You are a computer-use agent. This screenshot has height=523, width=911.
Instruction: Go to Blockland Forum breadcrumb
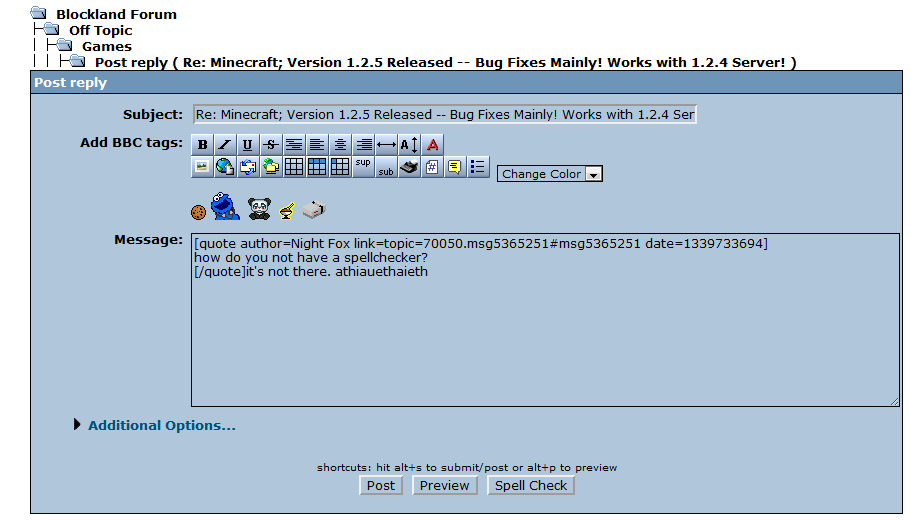[116, 15]
